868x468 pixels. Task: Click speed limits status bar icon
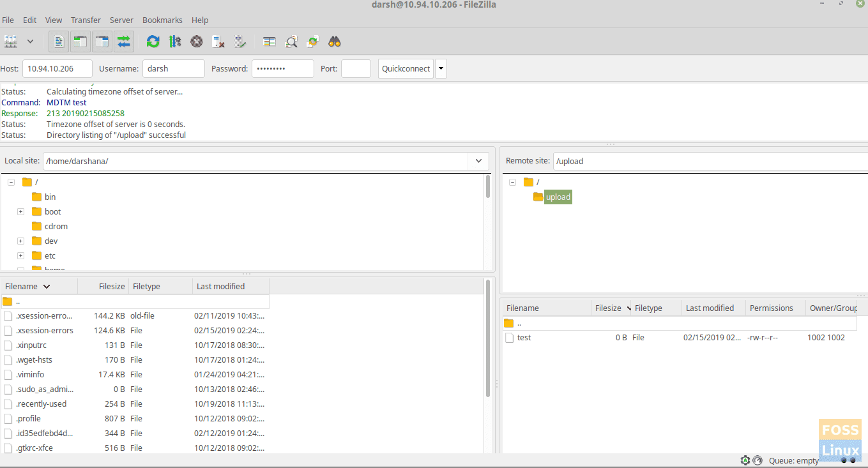pyautogui.click(x=758, y=460)
